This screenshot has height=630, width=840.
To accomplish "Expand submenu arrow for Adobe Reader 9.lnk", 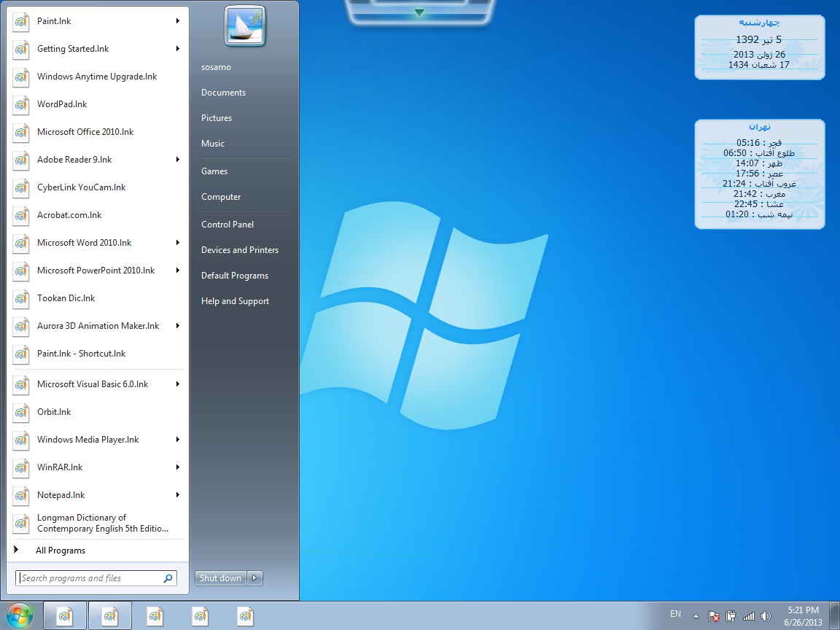I will click(177, 160).
